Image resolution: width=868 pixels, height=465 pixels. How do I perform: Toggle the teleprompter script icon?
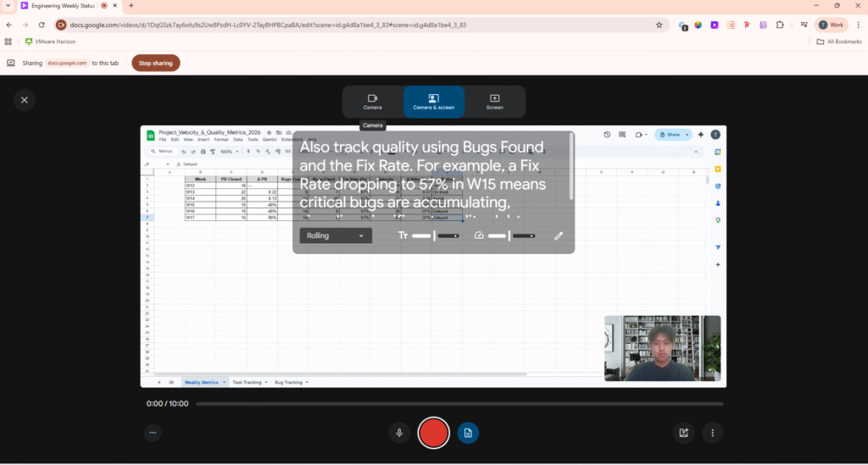[468, 433]
